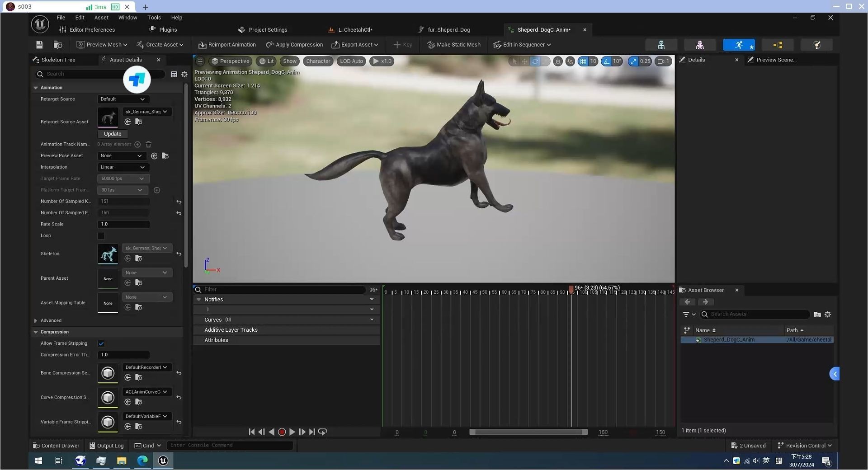Click the viewport hamburger options icon
The width and height of the screenshot is (868, 470).
coord(200,61)
